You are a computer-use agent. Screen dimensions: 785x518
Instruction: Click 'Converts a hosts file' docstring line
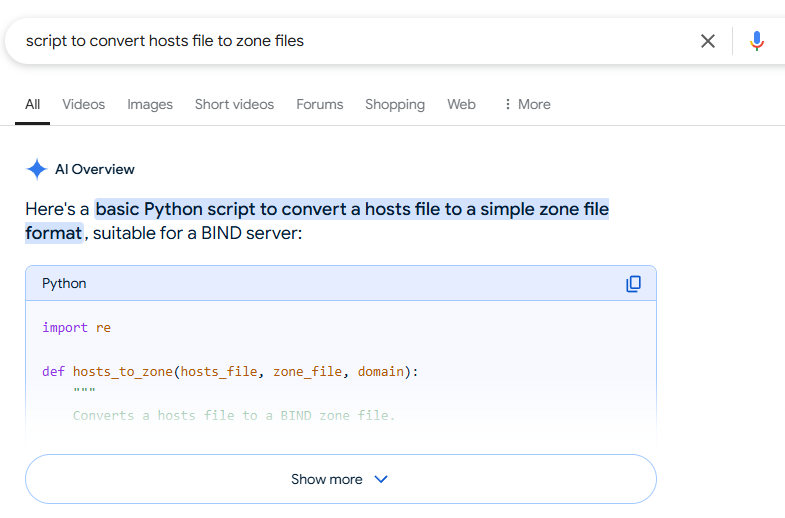[x=234, y=416]
